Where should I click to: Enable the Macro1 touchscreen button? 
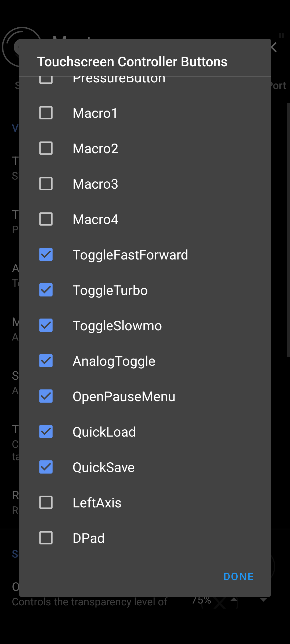pyautogui.click(x=46, y=113)
